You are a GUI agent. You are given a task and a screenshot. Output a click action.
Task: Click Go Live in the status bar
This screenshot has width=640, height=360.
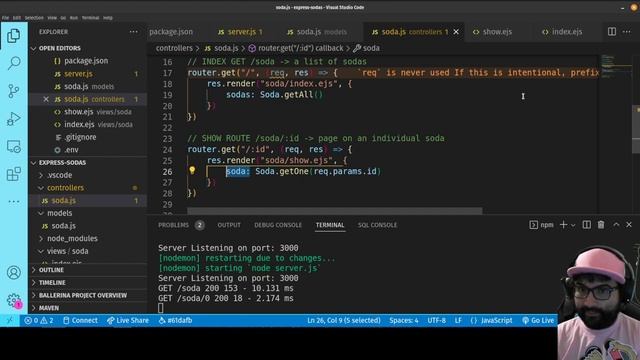(x=538, y=320)
